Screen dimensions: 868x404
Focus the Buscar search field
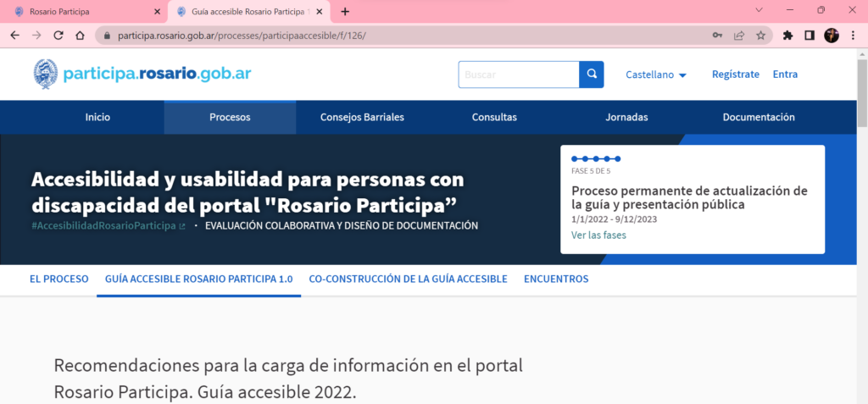coord(519,75)
